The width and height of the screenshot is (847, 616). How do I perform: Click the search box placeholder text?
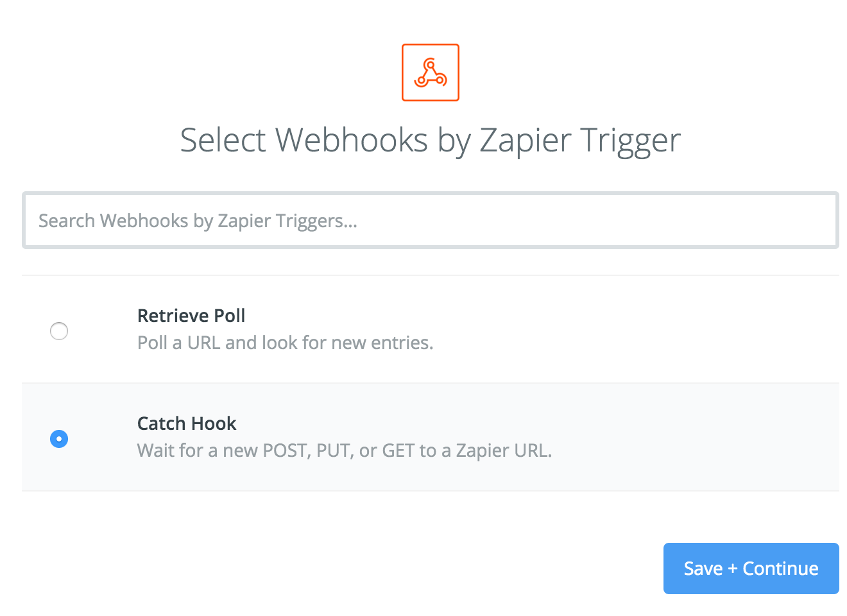[x=198, y=221]
